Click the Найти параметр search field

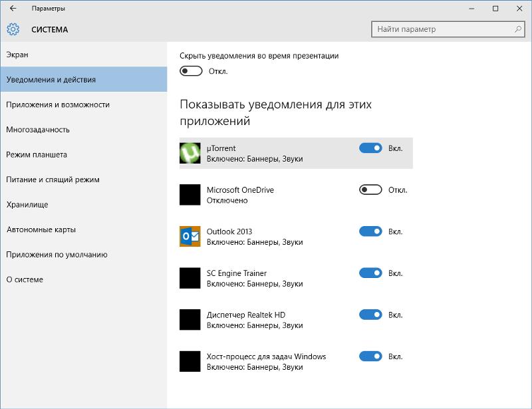pyautogui.click(x=442, y=29)
